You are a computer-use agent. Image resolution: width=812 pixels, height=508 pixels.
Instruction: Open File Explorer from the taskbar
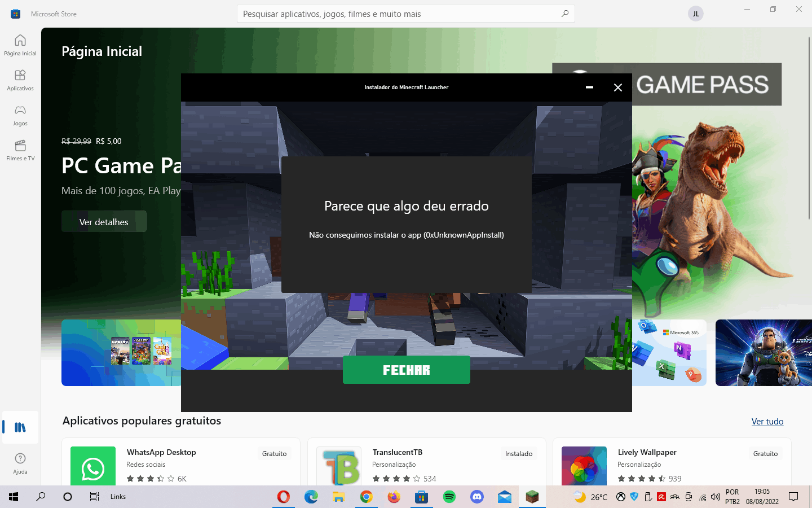tap(338, 497)
